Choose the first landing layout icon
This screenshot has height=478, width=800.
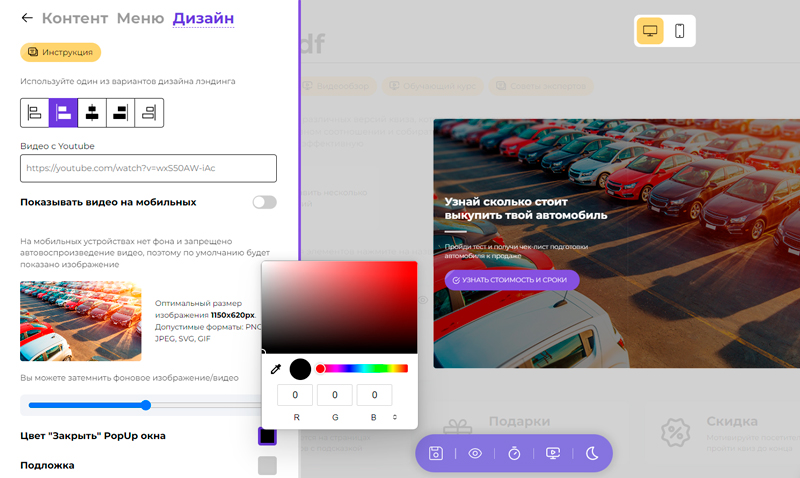pos(35,113)
